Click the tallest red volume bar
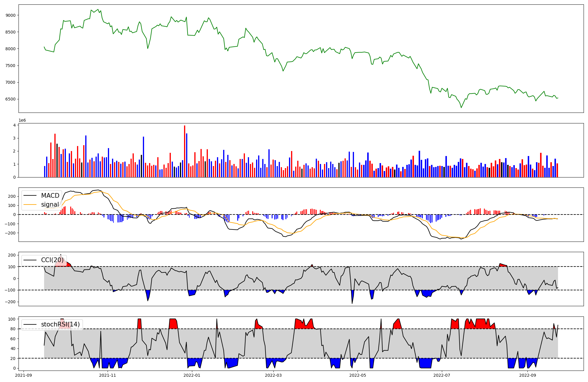 (185, 151)
